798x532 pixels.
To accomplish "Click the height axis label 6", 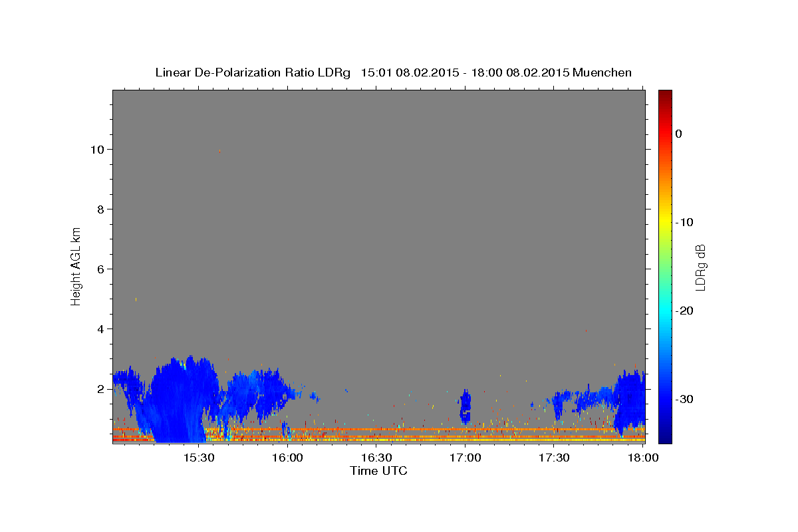I will pos(101,269).
